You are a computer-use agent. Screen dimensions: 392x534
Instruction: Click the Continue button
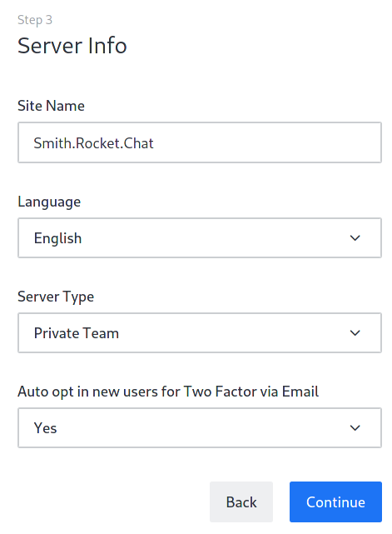(x=335, y=502)
